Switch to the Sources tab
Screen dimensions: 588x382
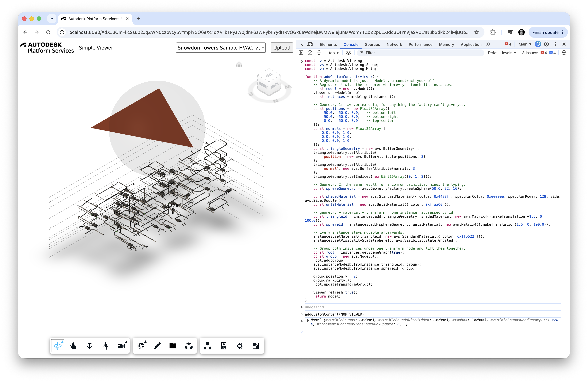pyautogui.click(x=372, y=44)
